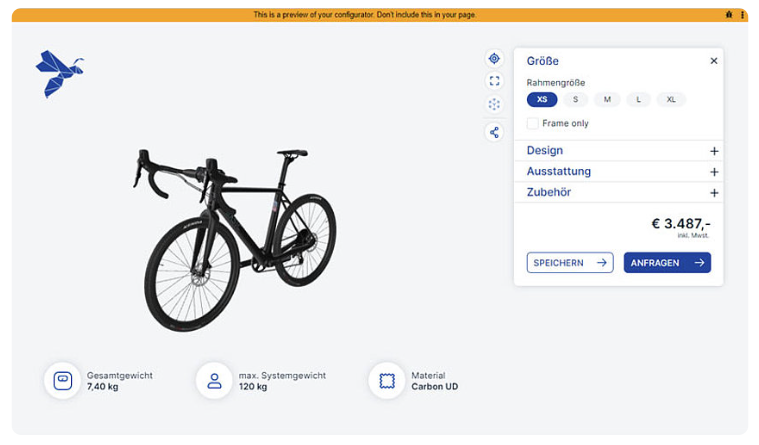The height and width of the screenshot is (445, 759).
Task: Select frame size S
Action: [x=575, y=99]
